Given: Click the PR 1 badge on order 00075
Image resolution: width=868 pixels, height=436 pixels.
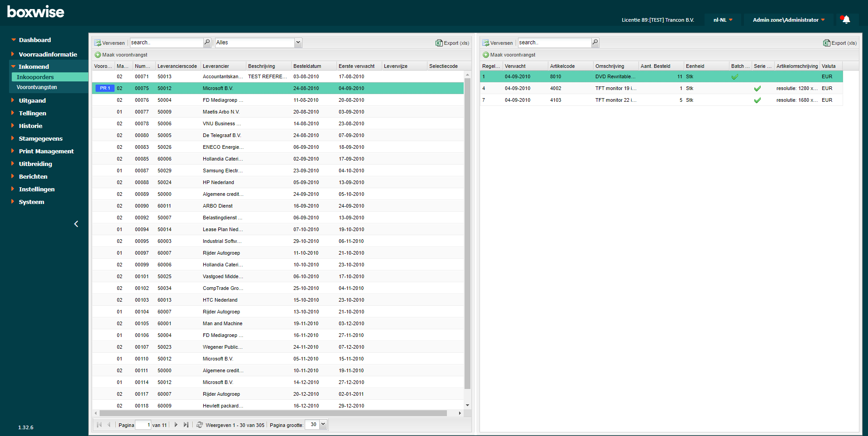Looking at the screenshot, I should (105, 88).
